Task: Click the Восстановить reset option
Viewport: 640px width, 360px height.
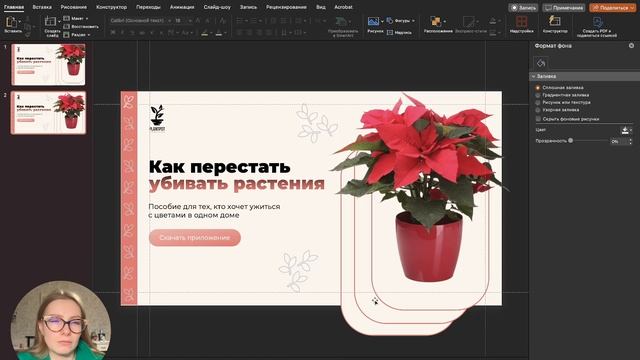Action: (x=81, y=27)
